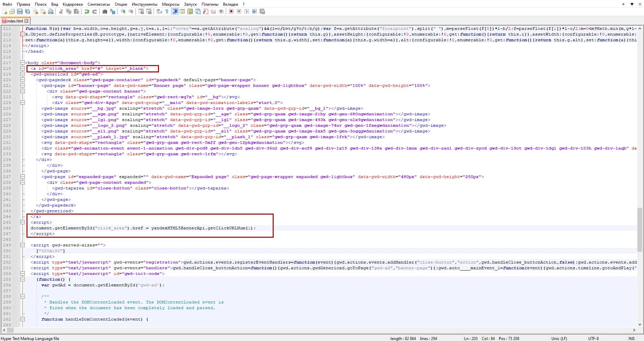Click the Save All toolbar icon
The image size is (644, 341).
click(28, 12)
